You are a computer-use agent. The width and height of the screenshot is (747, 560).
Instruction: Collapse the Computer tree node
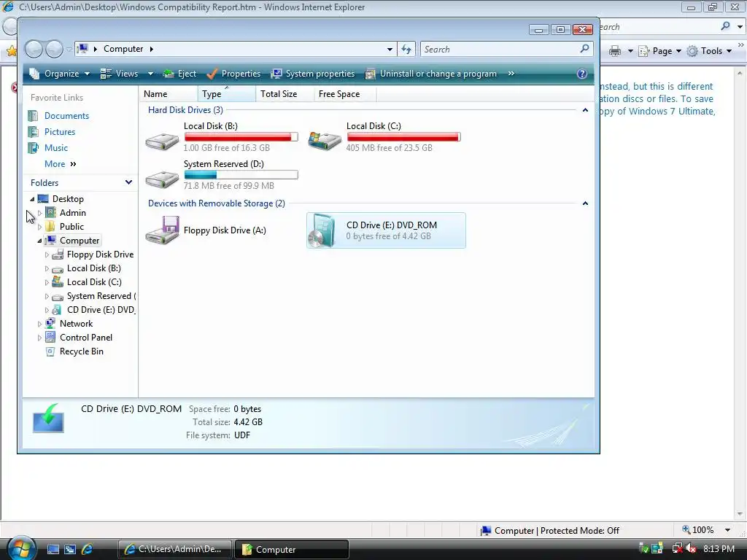pyautogui.click(x=39, y=241)
